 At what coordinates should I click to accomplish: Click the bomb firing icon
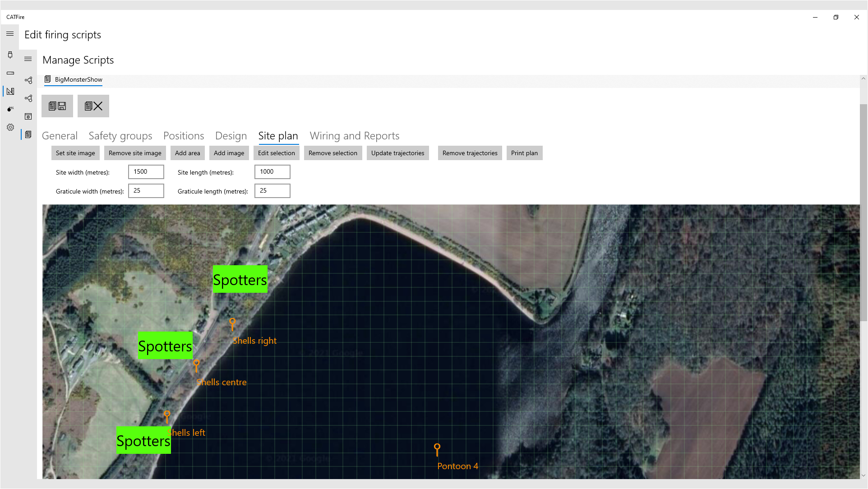click(10, 109)
